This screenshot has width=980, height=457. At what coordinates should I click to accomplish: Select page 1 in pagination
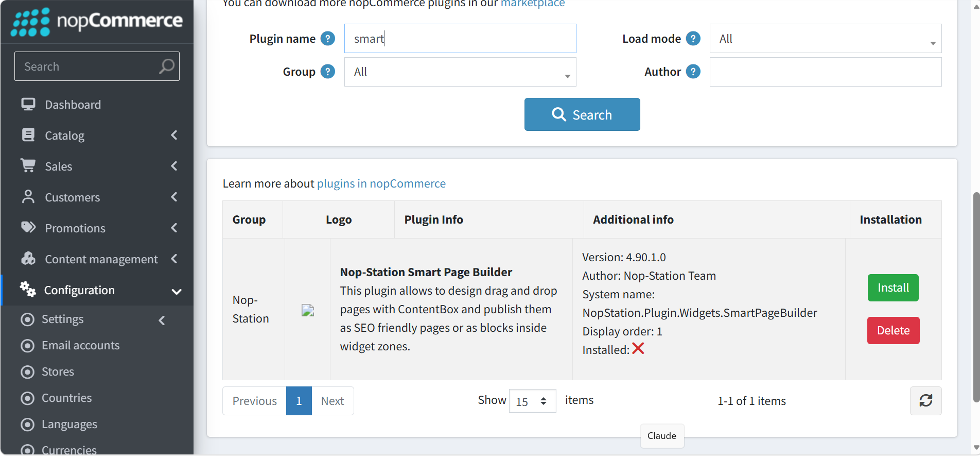coord(299,401)
